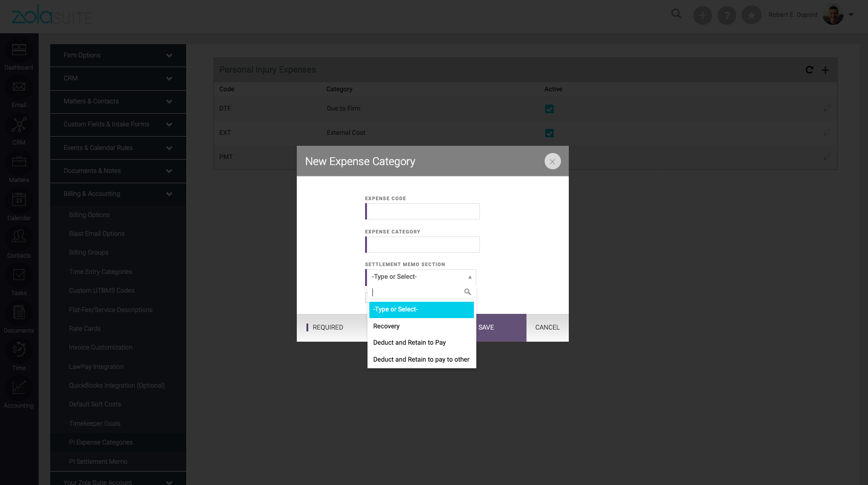Expand Custom Fields & Intake Forms
This screenshot has height=485, width=868.
click(118, 124)
